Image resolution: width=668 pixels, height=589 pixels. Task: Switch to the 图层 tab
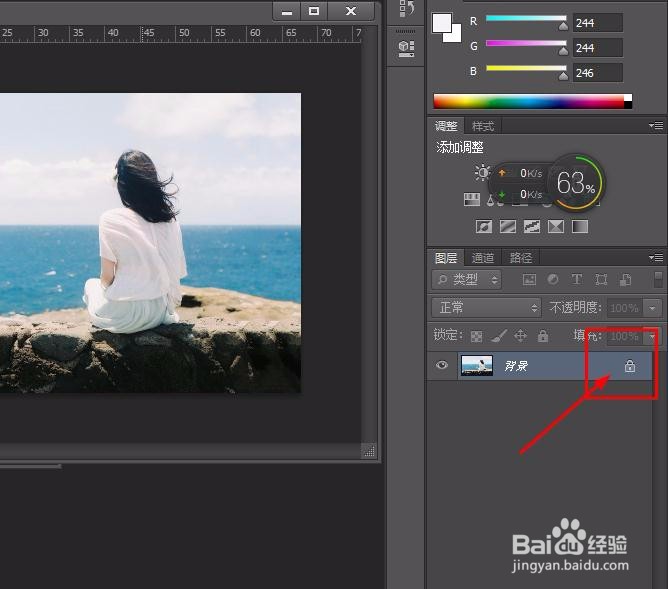click(446, 258)
